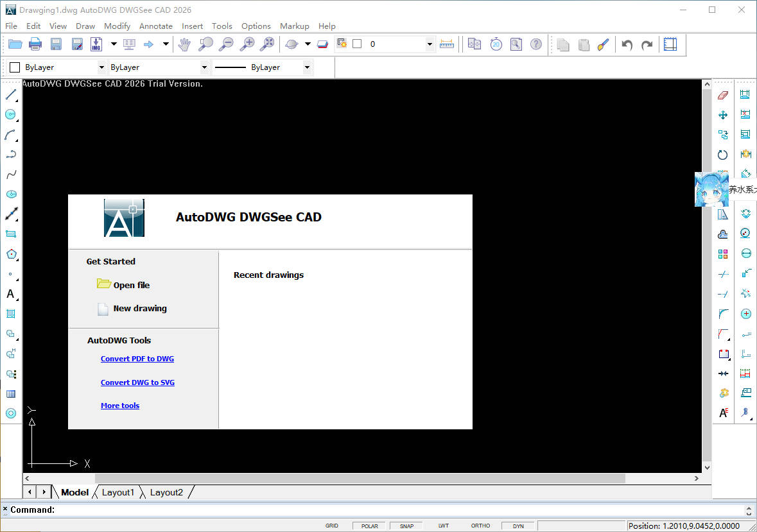Click the Move tool with four arrows
Viewport: 757px width, 532px height.
(x=723, y=115)
